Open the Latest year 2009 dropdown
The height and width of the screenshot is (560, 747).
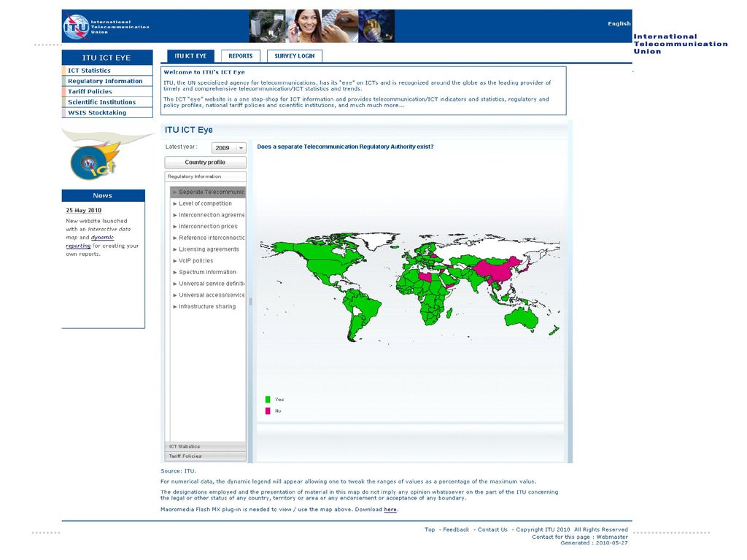click(x=228, y=148)
